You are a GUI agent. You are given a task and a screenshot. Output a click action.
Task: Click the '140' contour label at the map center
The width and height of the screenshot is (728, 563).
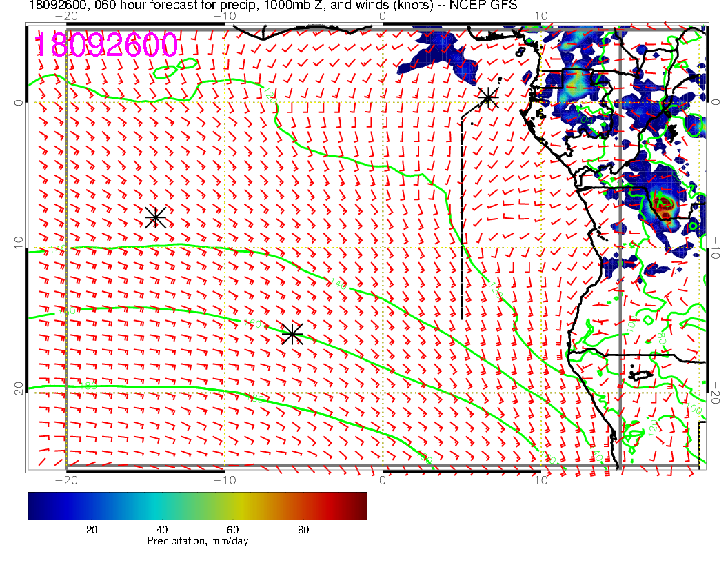pos(338,284)
